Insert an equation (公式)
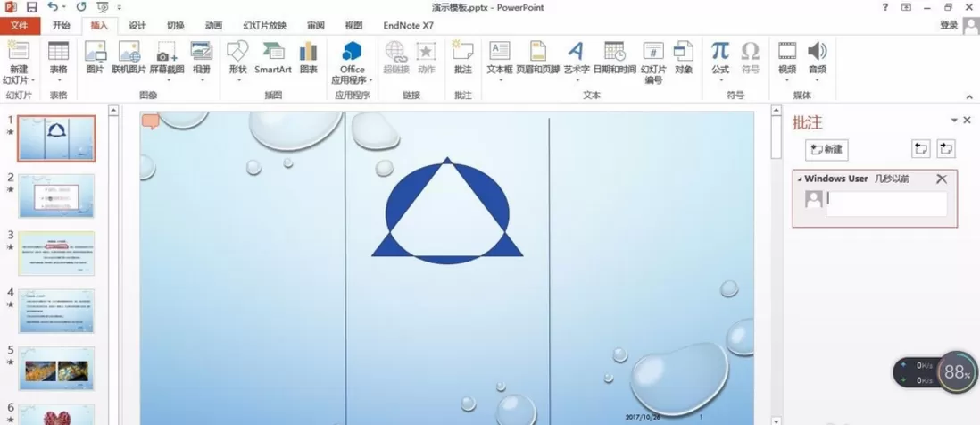This screenshot has height=425, width=980. pyautogui.click(x=720, y=62)
